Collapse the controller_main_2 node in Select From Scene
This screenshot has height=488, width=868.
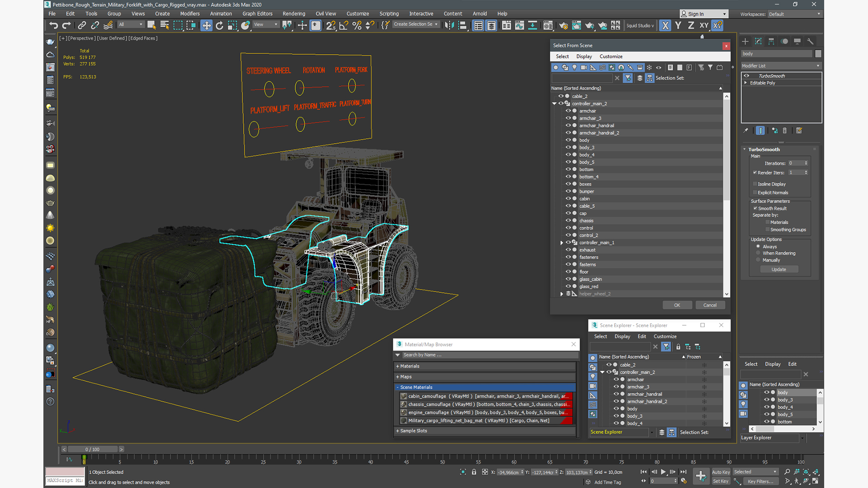click(x=554, y=103)
